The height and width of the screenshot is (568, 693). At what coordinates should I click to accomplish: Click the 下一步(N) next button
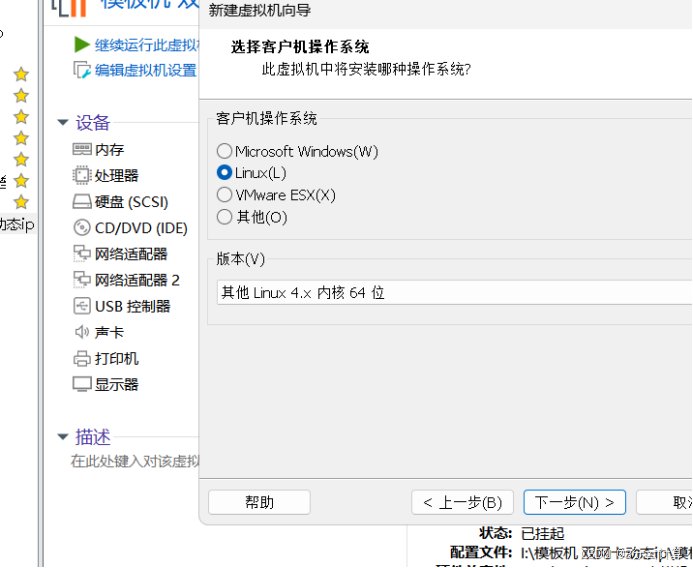pos(575,502)
